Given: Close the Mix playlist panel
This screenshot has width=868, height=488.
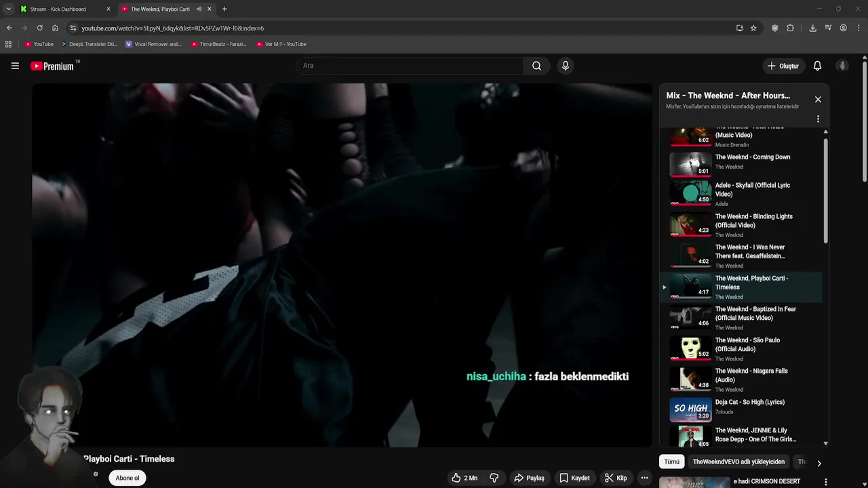Looking at the screenshot, I should click(818, 100).
